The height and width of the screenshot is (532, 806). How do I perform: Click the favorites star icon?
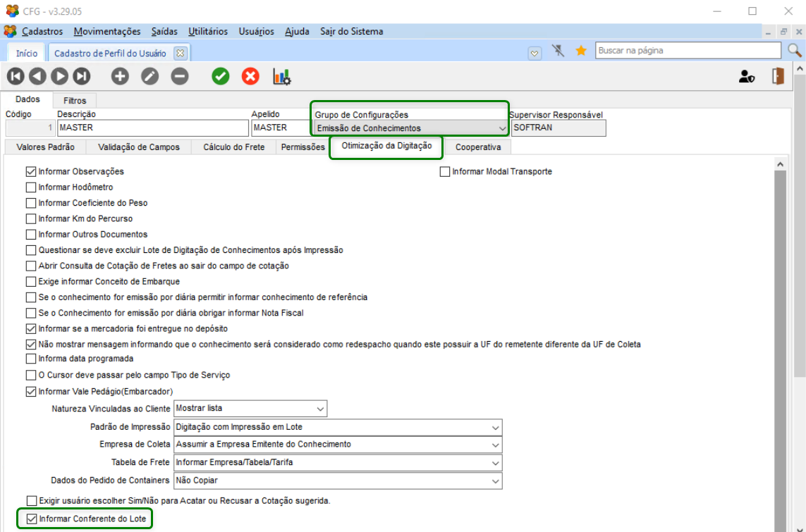coord(581,50)
